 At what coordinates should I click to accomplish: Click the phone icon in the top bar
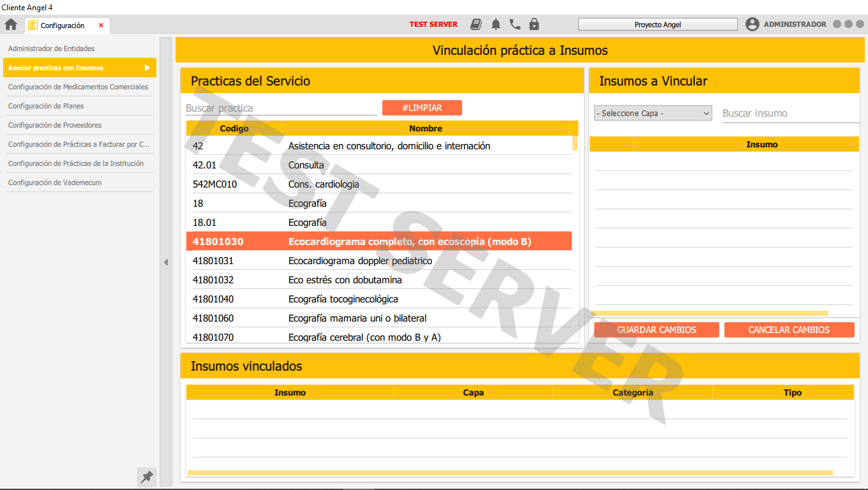515,24
